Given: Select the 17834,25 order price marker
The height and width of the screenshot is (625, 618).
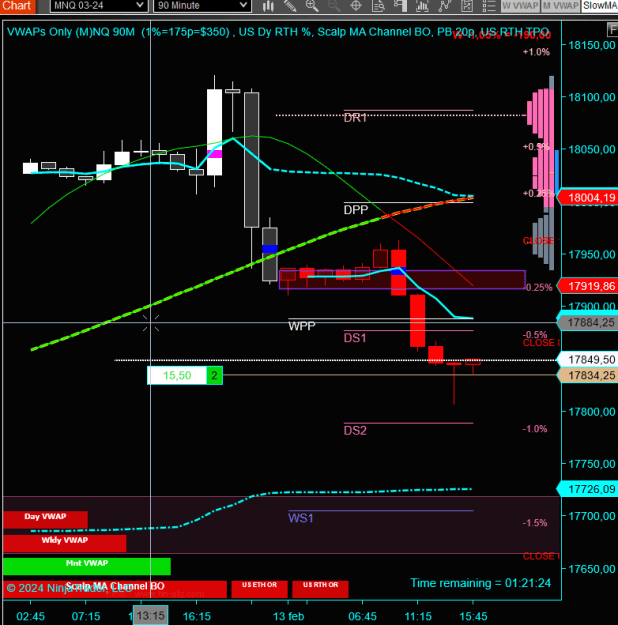Looking at the screenshot, I should [x=589, y=375].
